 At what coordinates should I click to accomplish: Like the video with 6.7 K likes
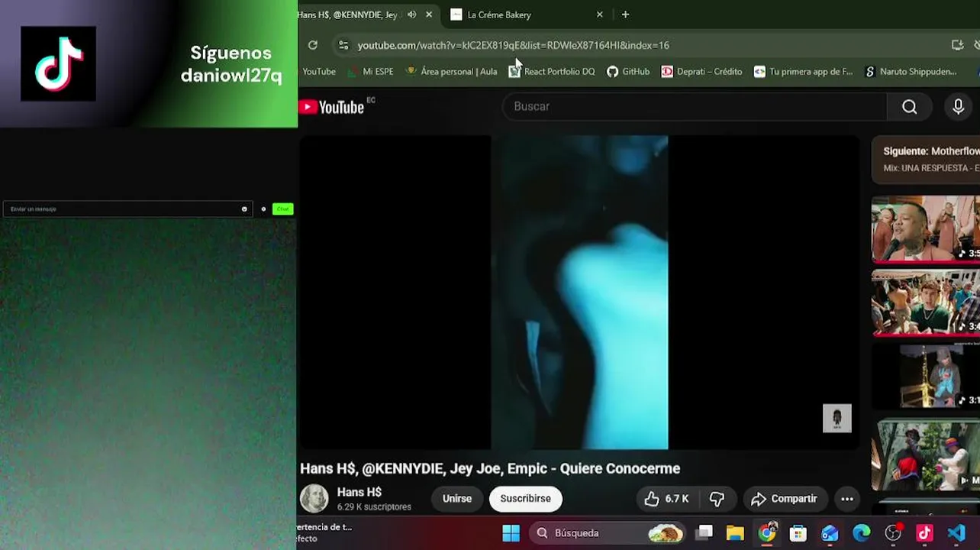tap(666, 499)
